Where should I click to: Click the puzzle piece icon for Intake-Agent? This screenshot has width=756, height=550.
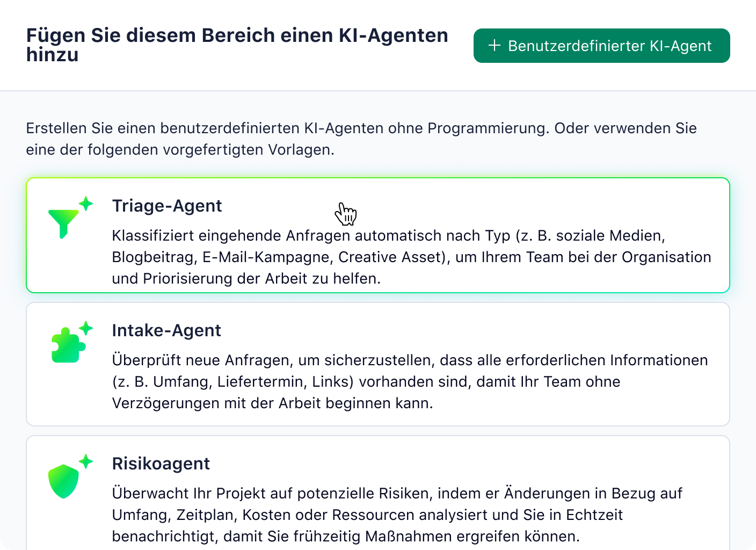tap(67, 345)
